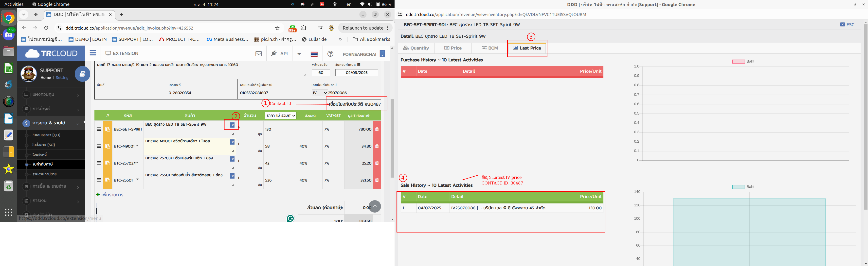
Task: Open the mail envelope icon in TRCloud header
Action: (258, 53)
